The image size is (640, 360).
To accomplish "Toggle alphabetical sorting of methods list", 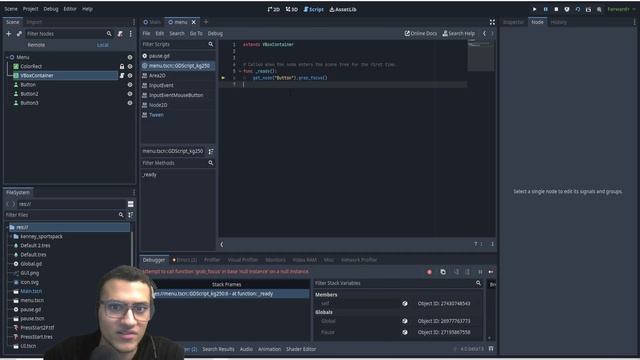I will pyautogui.click(x=211, y=151).
